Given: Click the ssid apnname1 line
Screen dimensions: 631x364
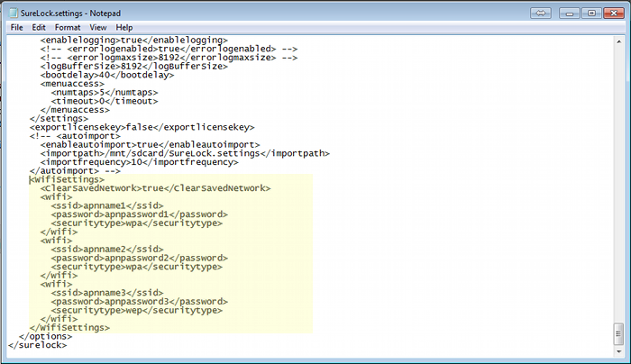Looking at the screenshot, I should click(107, 205).
